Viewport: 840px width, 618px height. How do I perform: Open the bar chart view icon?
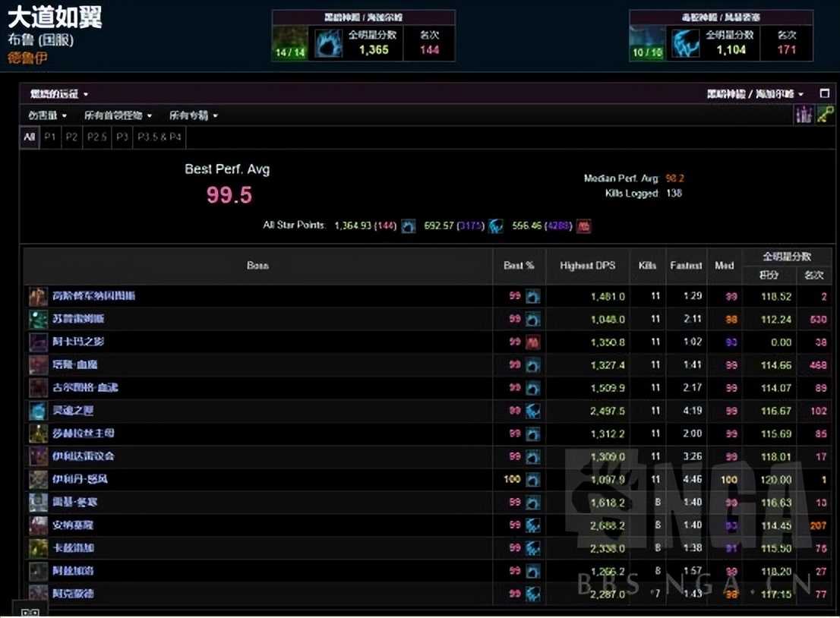[804, 114]
